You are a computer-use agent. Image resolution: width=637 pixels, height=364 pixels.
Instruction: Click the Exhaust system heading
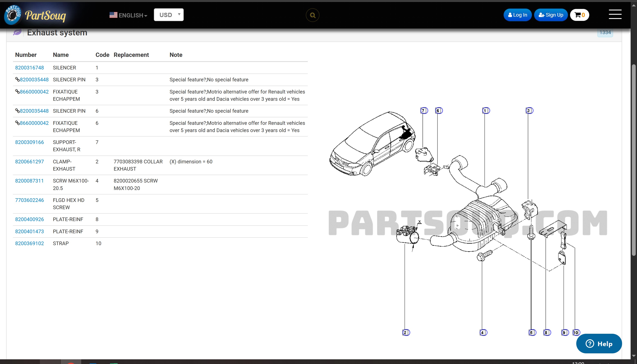point(57,33)
